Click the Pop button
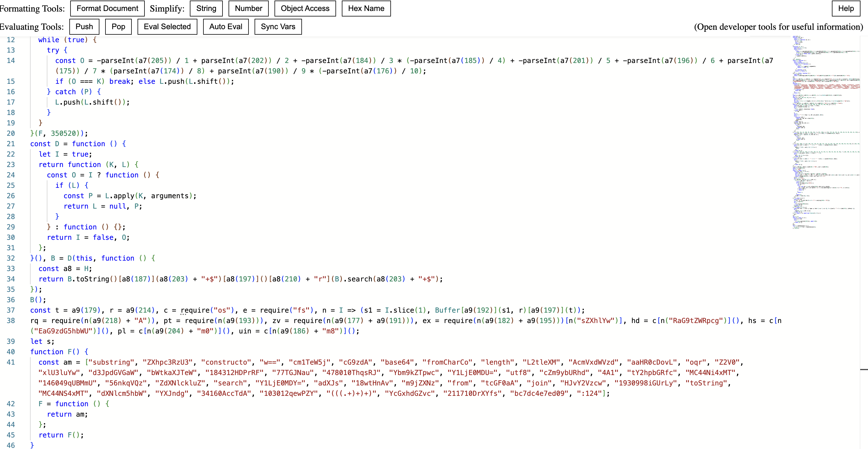The width and height of the screenshot is (868, 449). coord(118,27)
